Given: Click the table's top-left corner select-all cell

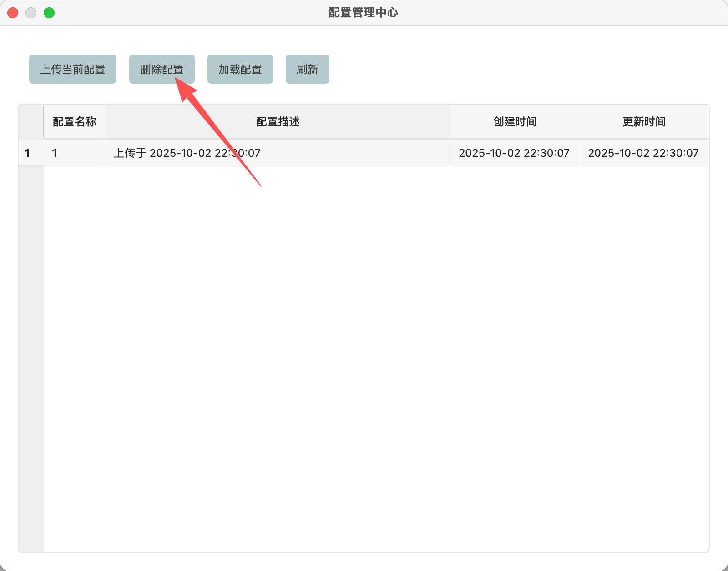Looking at the screenshot, I should [30, 122].
